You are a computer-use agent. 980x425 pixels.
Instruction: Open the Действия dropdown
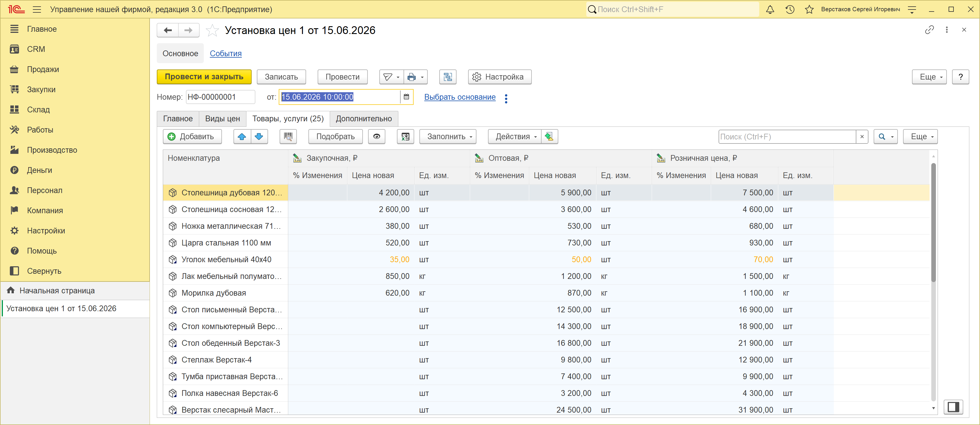[x=515, y=137]
